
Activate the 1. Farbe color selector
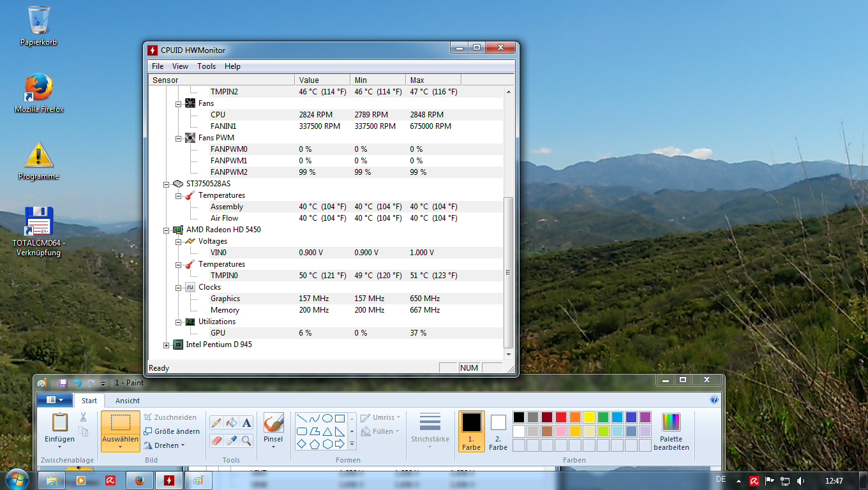click(472, 431)
